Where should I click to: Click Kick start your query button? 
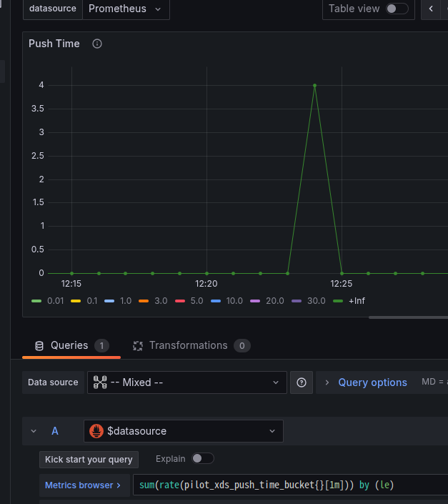click(89, 460)
